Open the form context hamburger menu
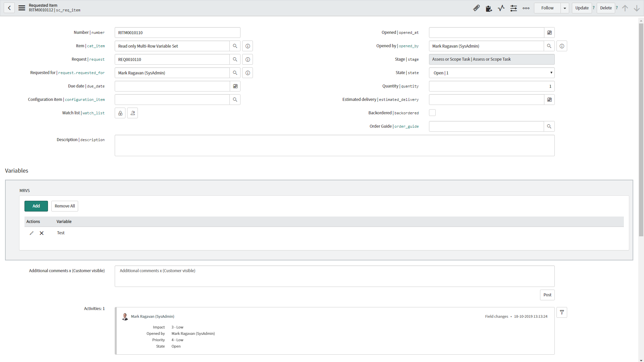The height and width of the screenshot is (362, 644). (22, 8)
